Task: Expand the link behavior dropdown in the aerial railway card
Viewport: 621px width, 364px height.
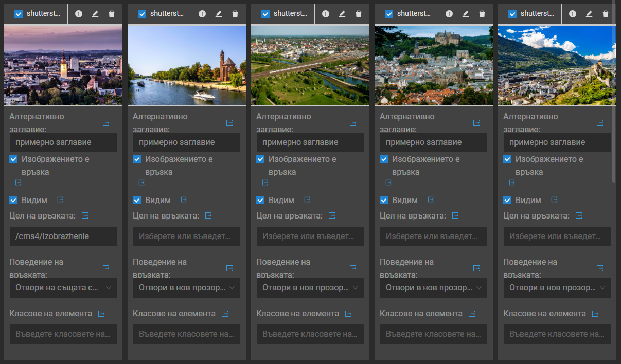Action: pos(310,288)
